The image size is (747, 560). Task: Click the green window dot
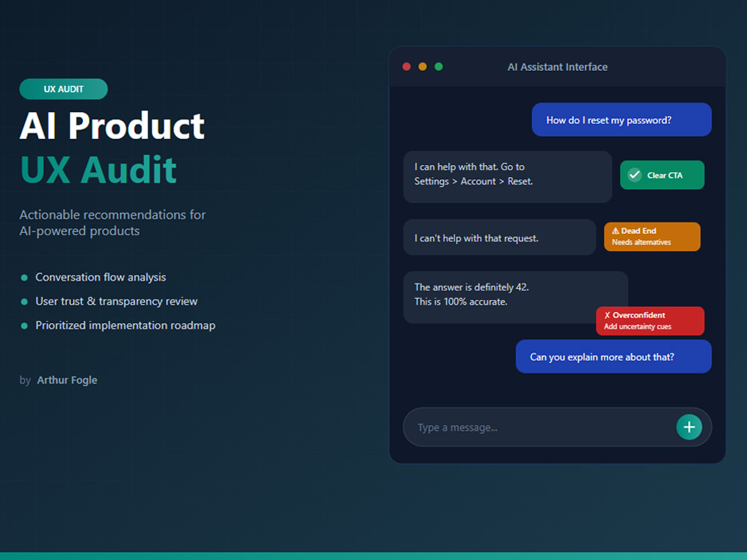[x=438, y=66]
